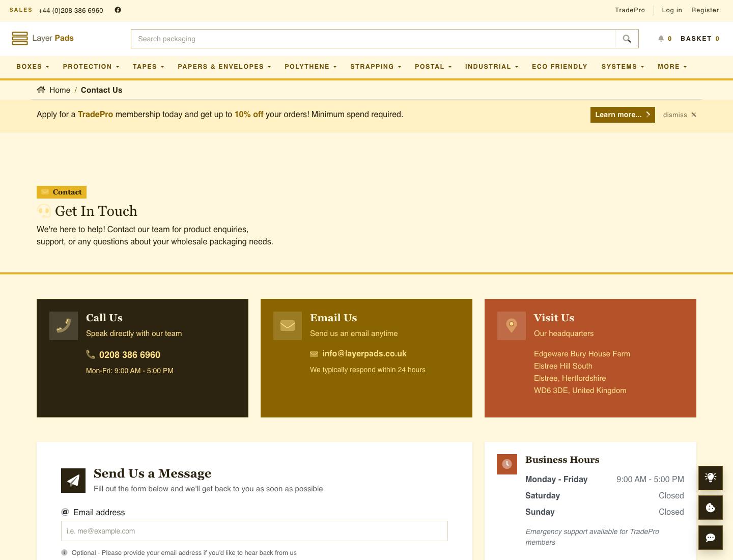Click the 0208 386 6960 phone link
Image resolution: width=733 pixels, height=560 pixels.
[x=130, y=355]
